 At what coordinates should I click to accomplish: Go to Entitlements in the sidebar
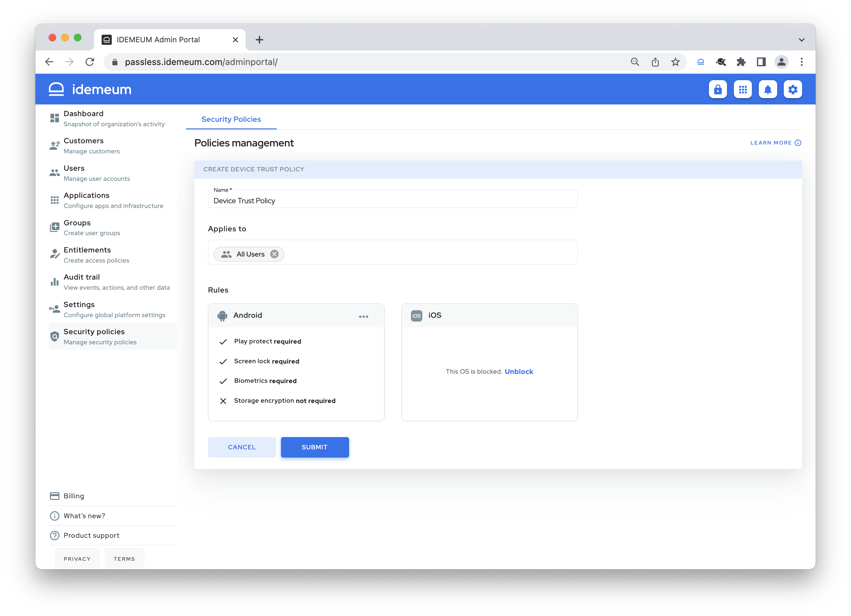pyautogui.click(x=113, y=254)
